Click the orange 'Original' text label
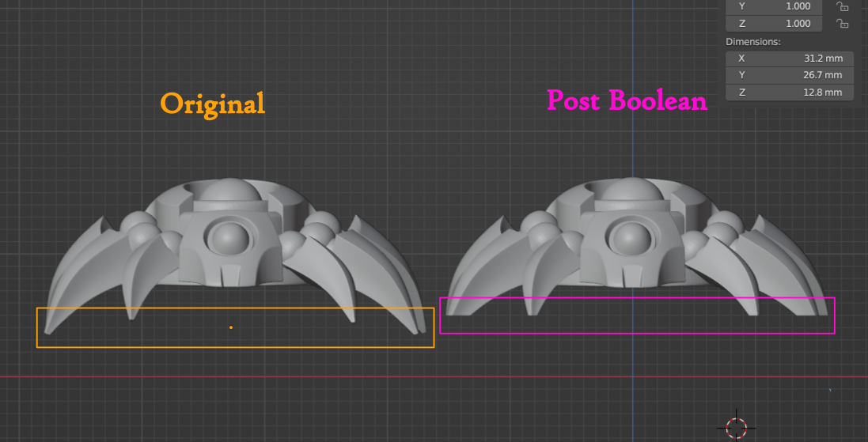The image size is (868, 442). [212, 104]
